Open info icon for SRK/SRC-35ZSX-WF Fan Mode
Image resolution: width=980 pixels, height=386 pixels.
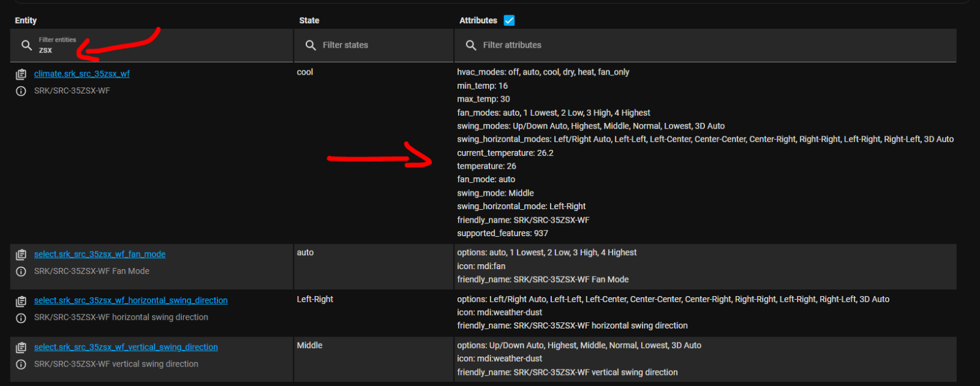pos(21,272)
